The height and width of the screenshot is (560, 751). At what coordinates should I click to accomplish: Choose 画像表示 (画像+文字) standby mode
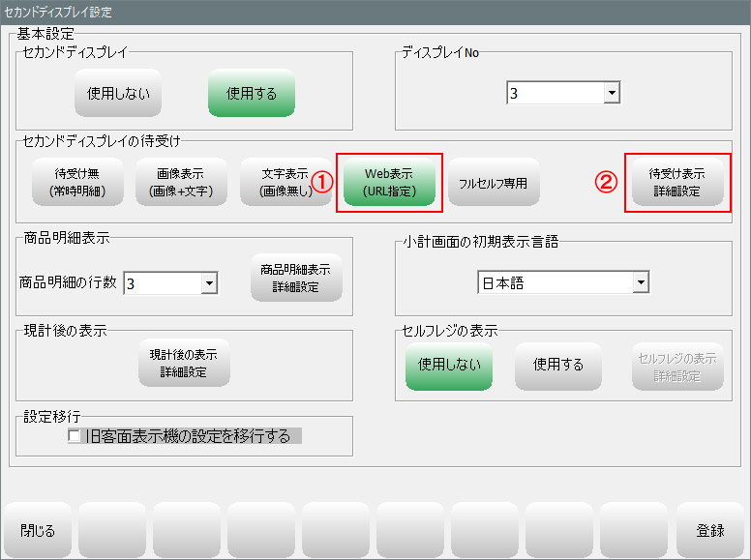(x=175, y=183)
